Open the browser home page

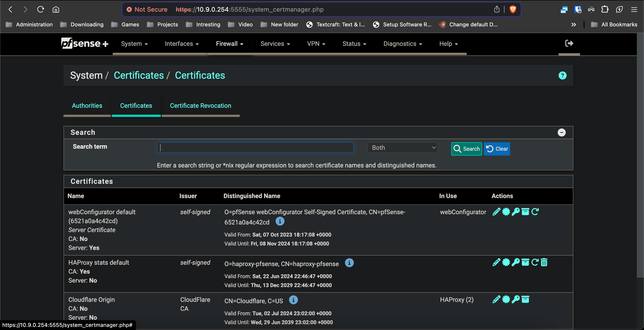tap(56, 9)
